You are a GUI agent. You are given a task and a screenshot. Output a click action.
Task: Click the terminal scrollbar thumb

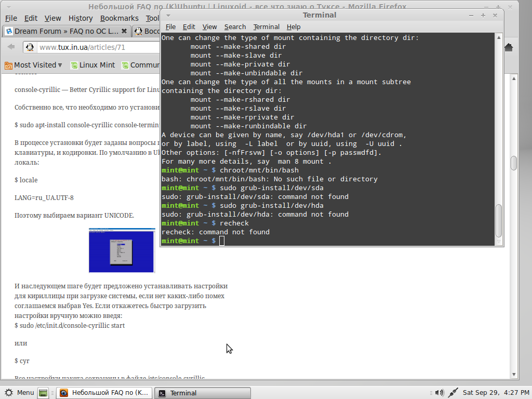(x=499, y=221)
